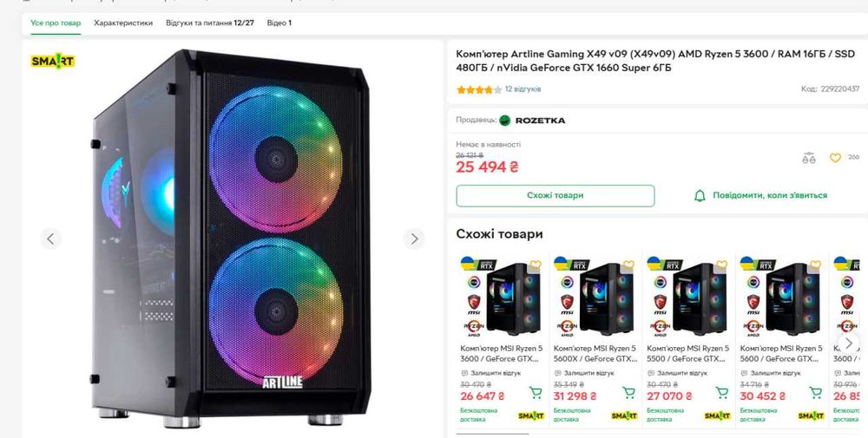
Task: Click the Схожі товари button
Action: [556, 196]
